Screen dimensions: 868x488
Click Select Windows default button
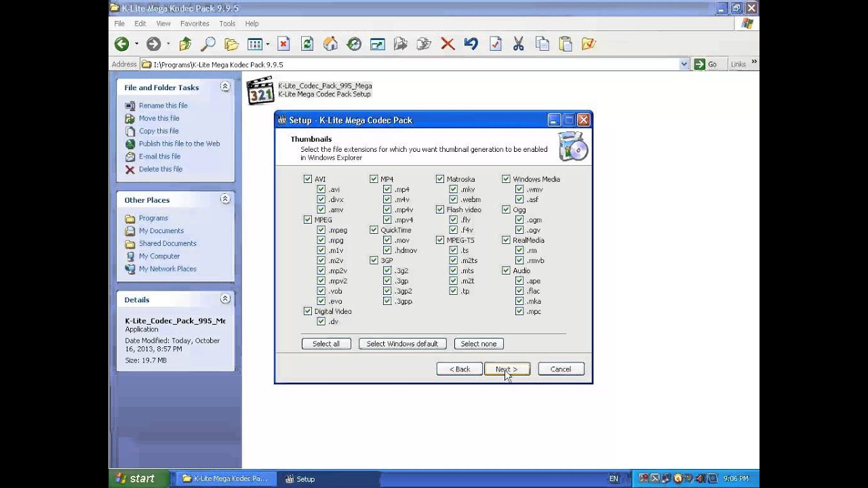coord(402,344)
